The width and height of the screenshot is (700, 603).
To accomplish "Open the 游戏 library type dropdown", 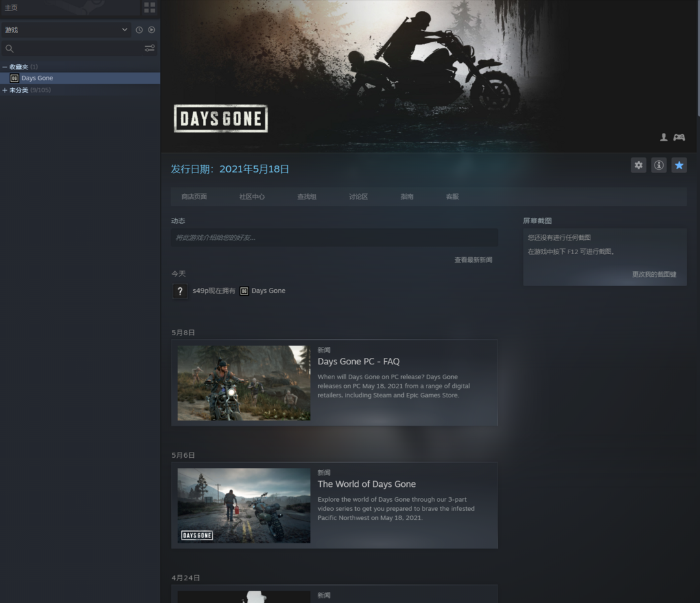I will 66,30.
